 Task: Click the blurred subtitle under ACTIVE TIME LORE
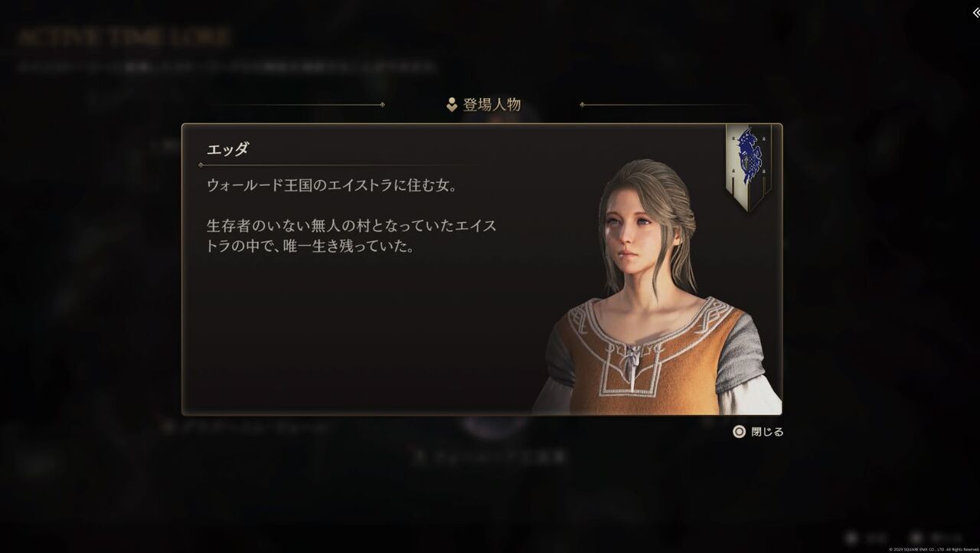[x=227, y=67]
